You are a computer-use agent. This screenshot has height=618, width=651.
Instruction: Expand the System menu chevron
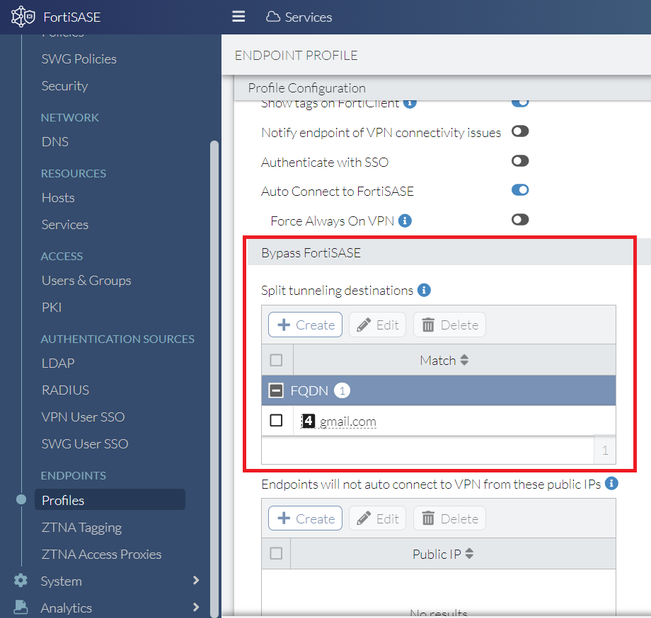point(196,580)
